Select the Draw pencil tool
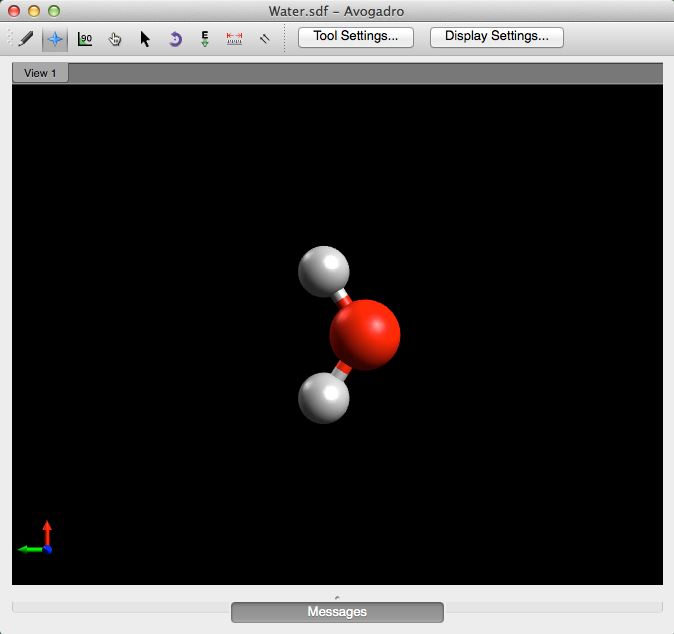Screen dimensions: 674x634 (26, 39)
